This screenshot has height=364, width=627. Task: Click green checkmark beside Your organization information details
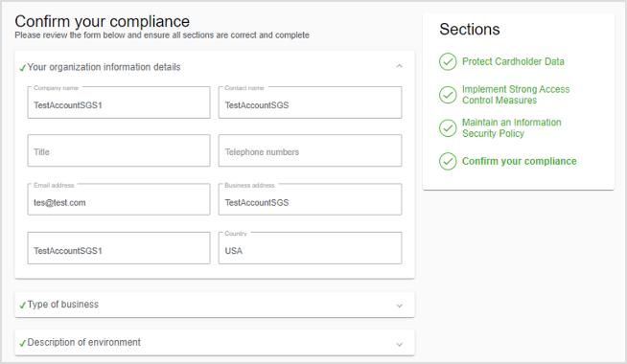click(22, 68)
